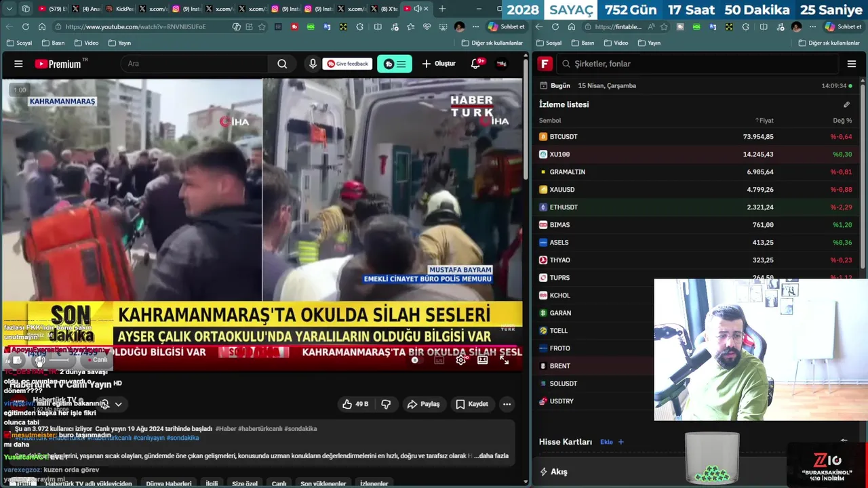
Task: Adjust the video volume slider
Action: [x=58, y=360]
